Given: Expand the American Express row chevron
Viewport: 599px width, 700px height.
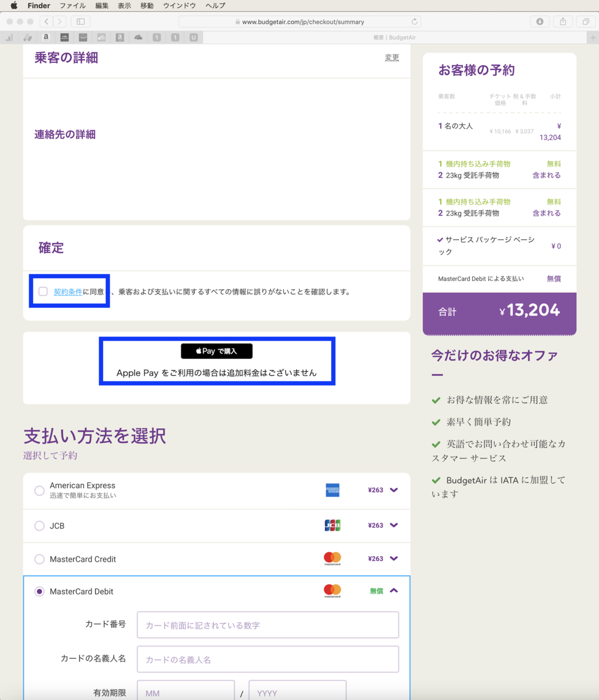Looking at the screenshot, I should pos(394,490).
